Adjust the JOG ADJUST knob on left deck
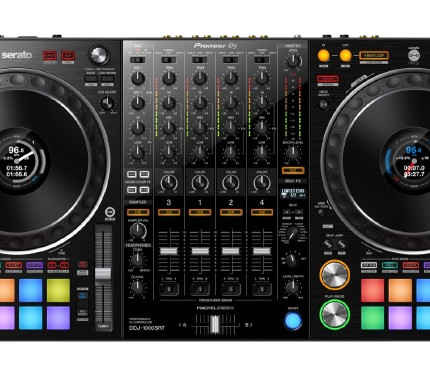430x372 pixels. pos(107,103)
